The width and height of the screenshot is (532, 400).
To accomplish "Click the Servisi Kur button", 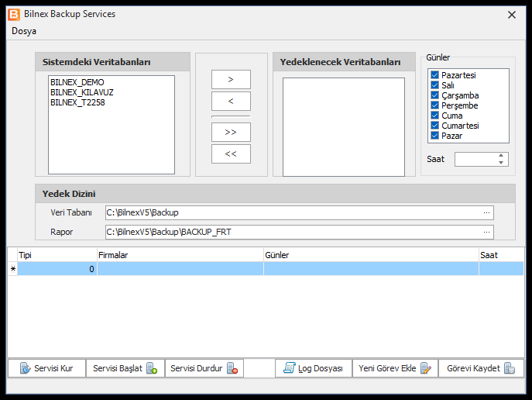I will coord(46,368).
